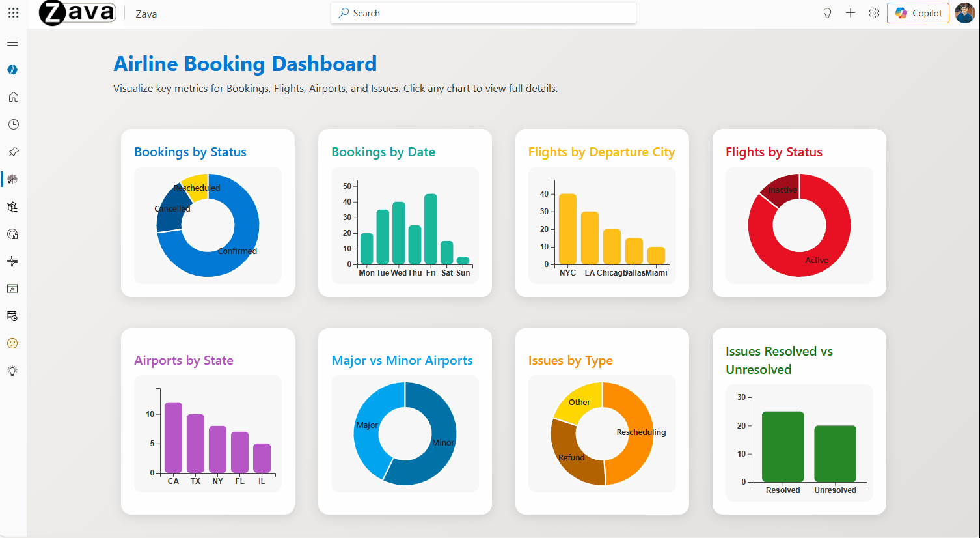Open the profile avatar account menu
Viewport: 980px width, 538px height.
[x=964, y=12]
